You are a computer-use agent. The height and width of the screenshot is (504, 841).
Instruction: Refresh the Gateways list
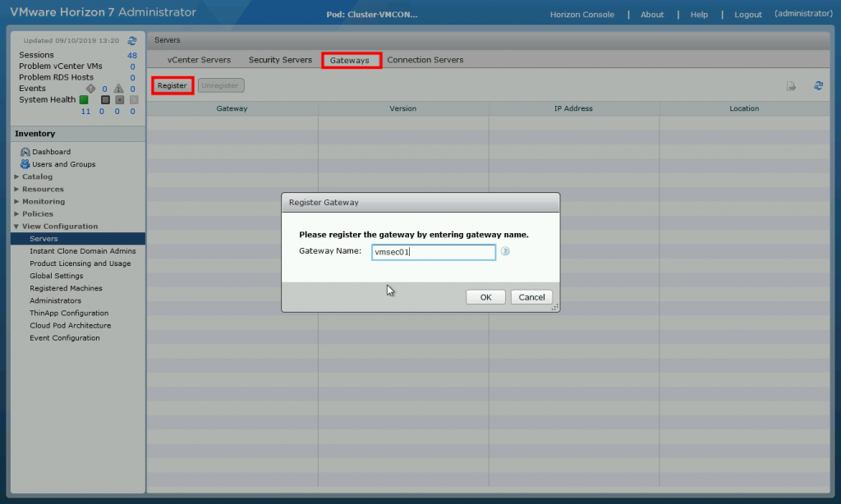pos(818,85)
